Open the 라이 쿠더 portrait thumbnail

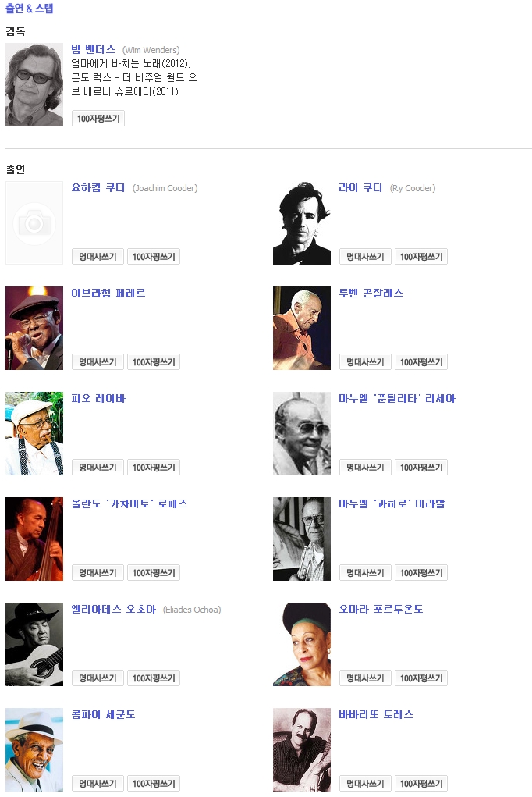[302, 222]
